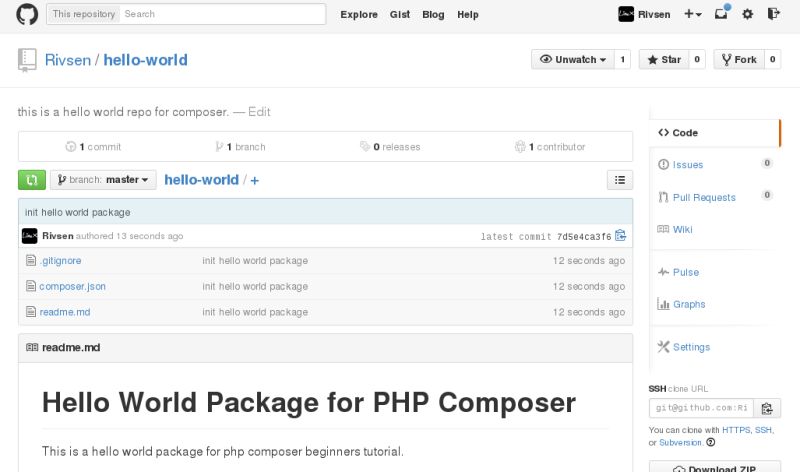The width and height of the screenshot is (800, 472).
Task: Focus the repository search field
Action: pyautogui.click(x=222, y=14)
